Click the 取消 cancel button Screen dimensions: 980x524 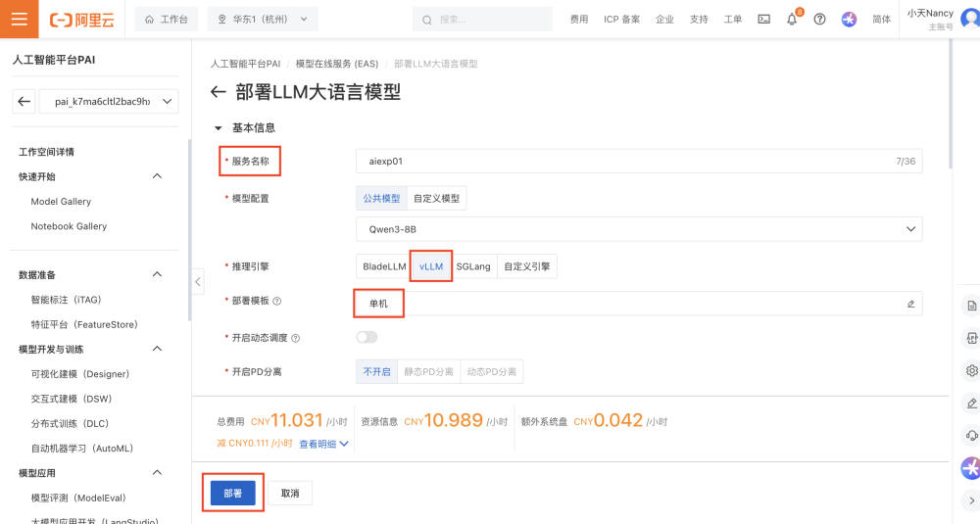(x=290, y=493)
